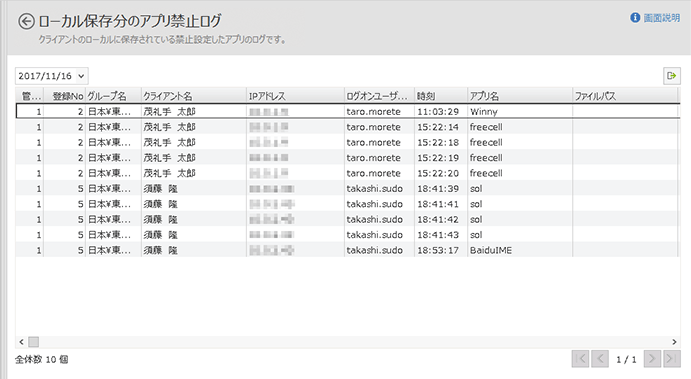Viewport: 691px width, 379px height.
Task: Go to last page button
Action: tap(672, 359)
